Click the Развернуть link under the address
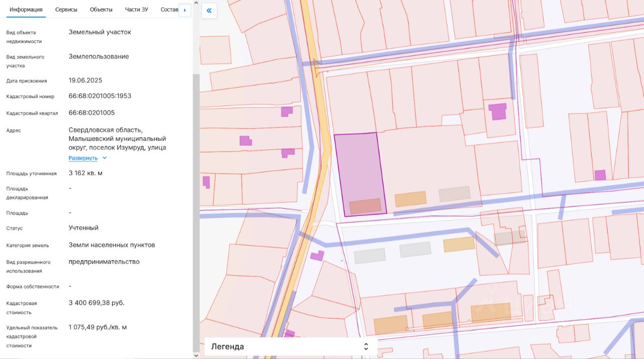The image size is (644, 359). pyautogui.click(x=83, y=158)
